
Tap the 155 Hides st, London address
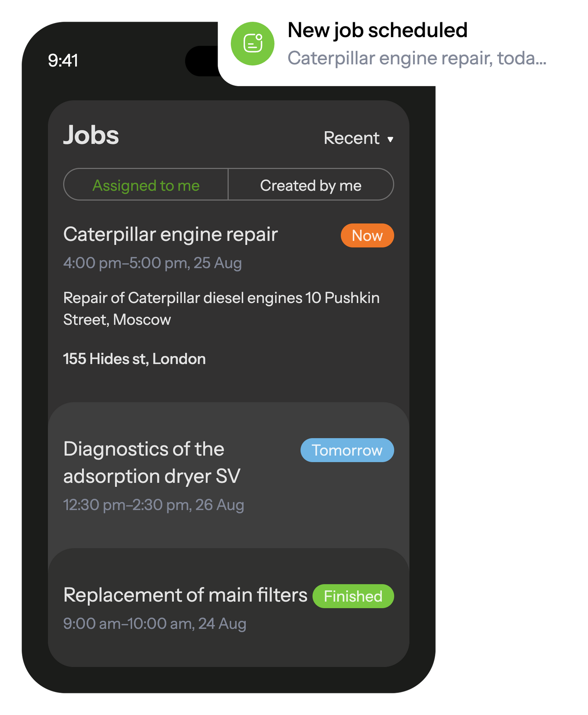pyautogui.click(x=134, y=359)
